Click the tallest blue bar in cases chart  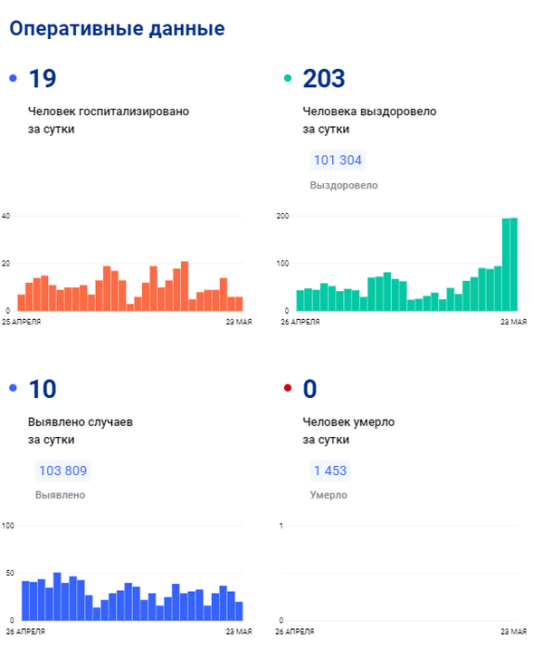click(x=57, y=597)
